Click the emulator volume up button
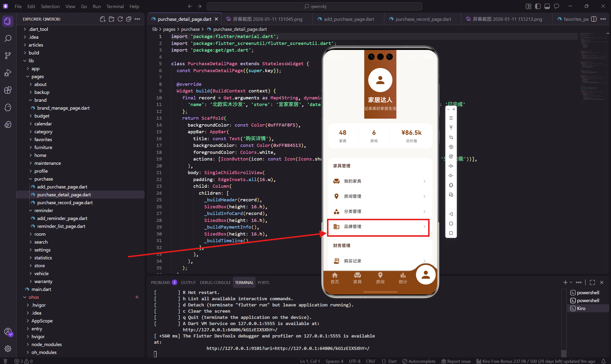611x364 pixels. (451, 166)
